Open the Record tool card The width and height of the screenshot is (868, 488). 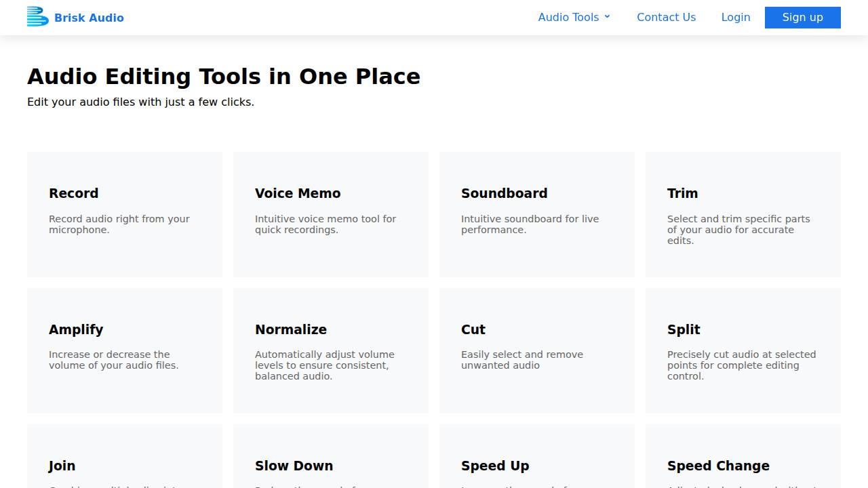coord(125,214)
